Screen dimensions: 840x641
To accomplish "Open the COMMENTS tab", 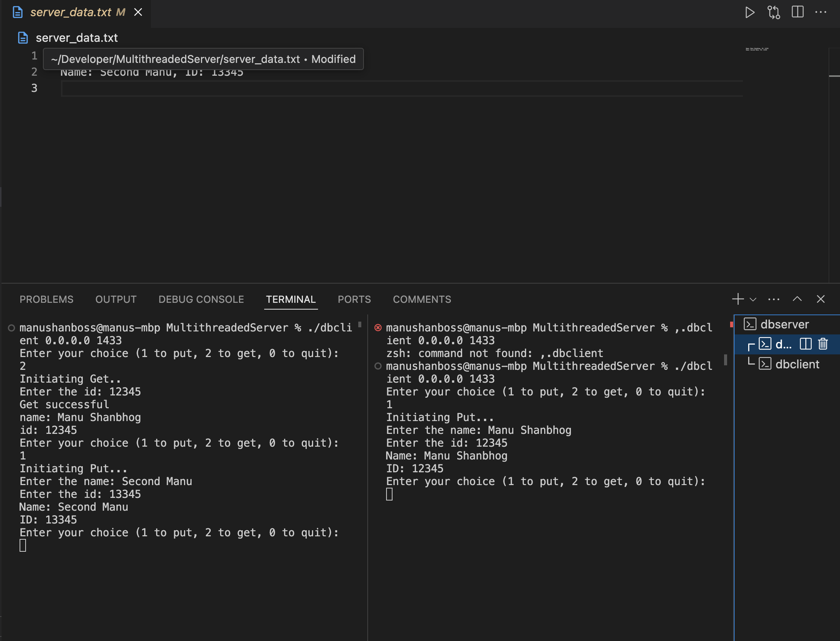I will coord(422,299).
